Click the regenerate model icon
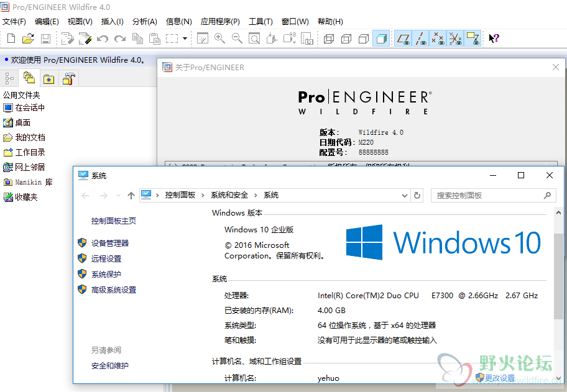The height and width of the screenshot is (392, 567). 68,39
